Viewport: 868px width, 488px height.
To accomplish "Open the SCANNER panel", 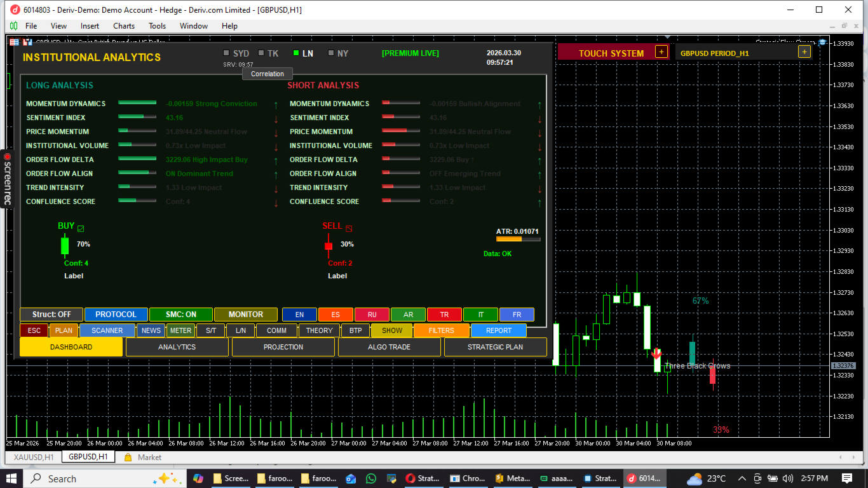I will (x=107, y=330).
